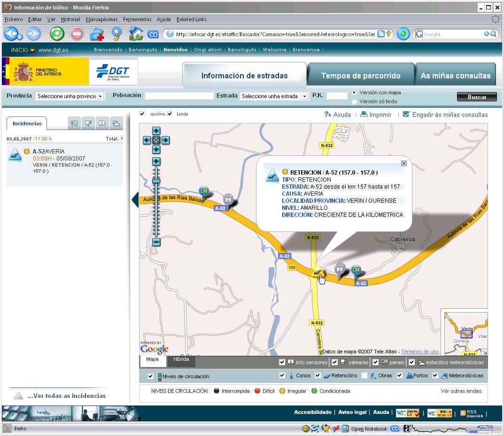Switch map to Híbrida view

[181, 360]
